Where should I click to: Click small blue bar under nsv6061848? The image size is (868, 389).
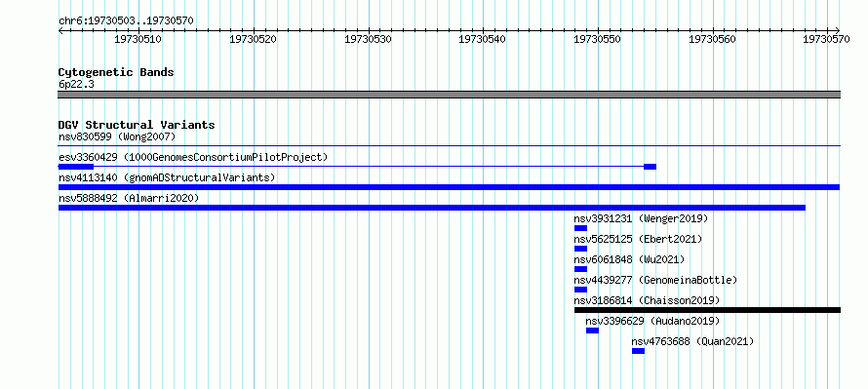[x=580, y=269]
